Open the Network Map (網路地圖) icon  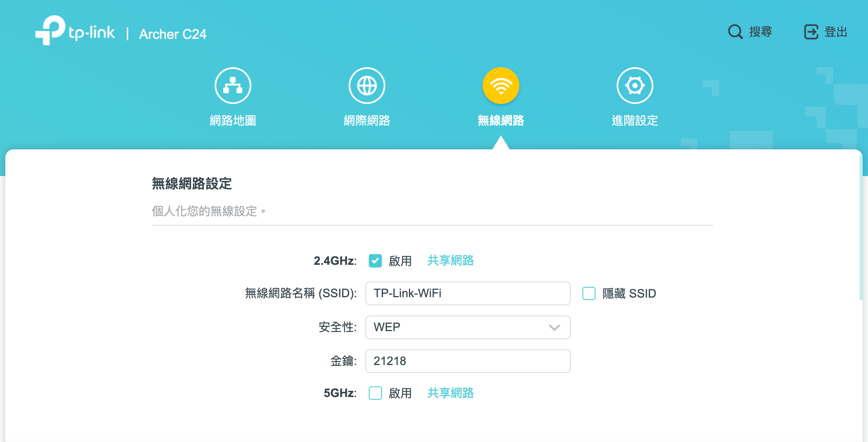pos(233,86)
